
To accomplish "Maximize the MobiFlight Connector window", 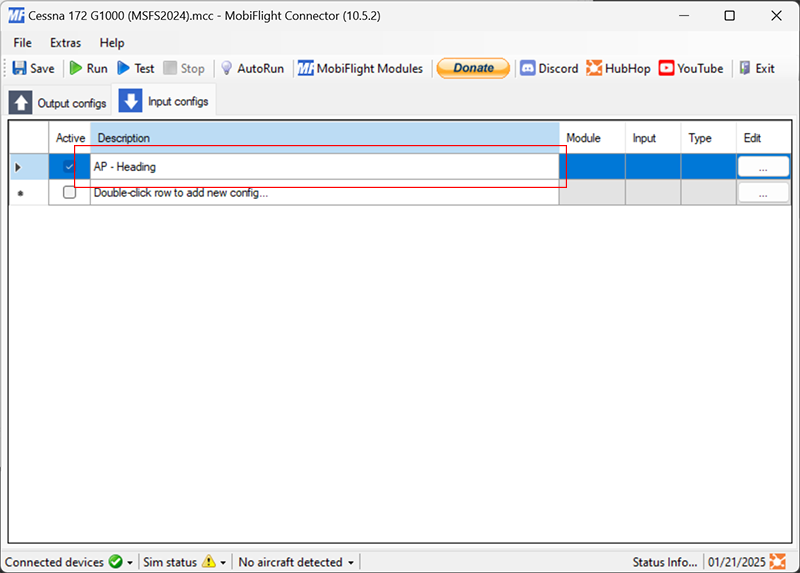I will pos(730,15).
